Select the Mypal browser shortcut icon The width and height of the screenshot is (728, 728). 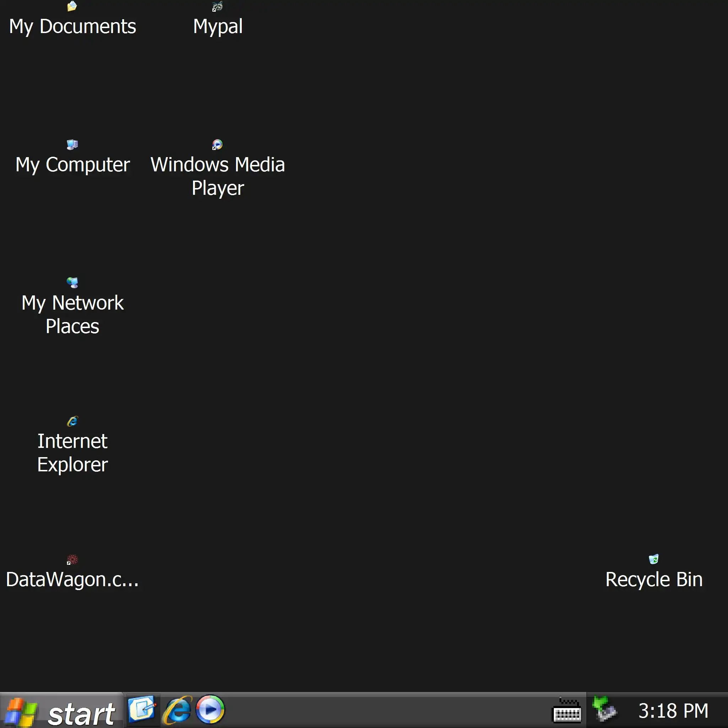[218, 6]
